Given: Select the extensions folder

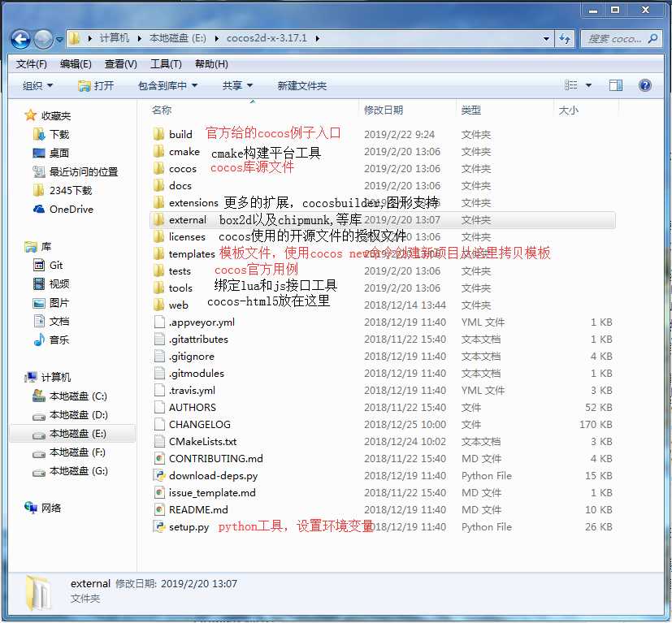Looking at the screenshot, I should 185,203.
